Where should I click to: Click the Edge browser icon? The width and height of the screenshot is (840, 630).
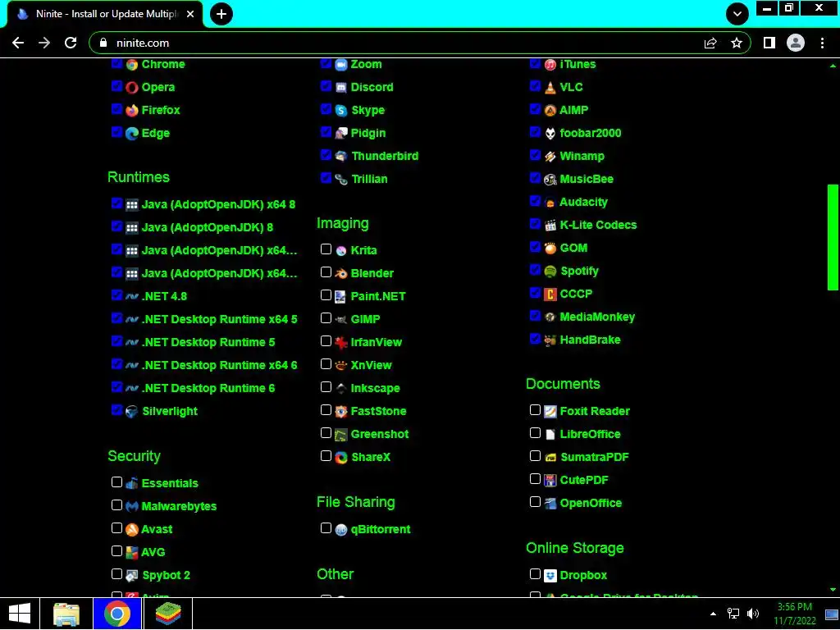[132, 134]
